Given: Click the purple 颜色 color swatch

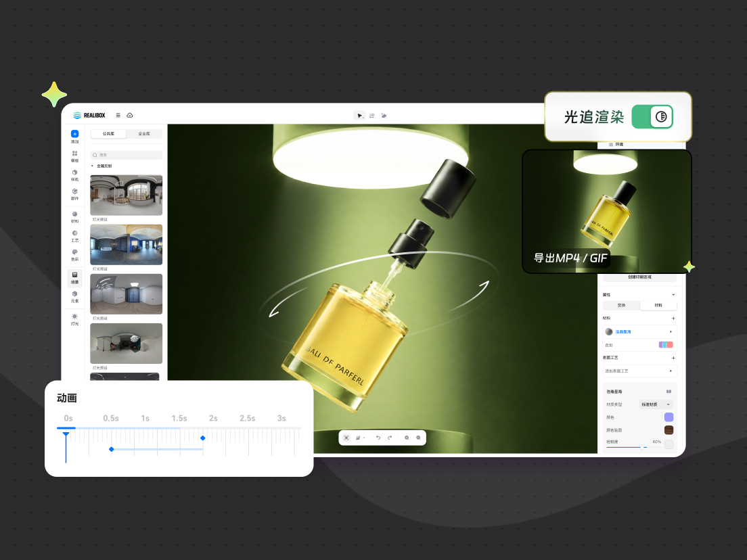Looking at the screenshot, I should pyautogui.click(x=669, y=417).
